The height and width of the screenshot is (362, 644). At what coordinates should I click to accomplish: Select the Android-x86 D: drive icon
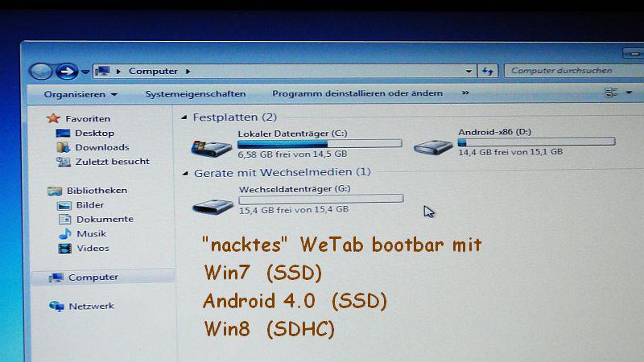pyautogui.click(x=433, y=147)
